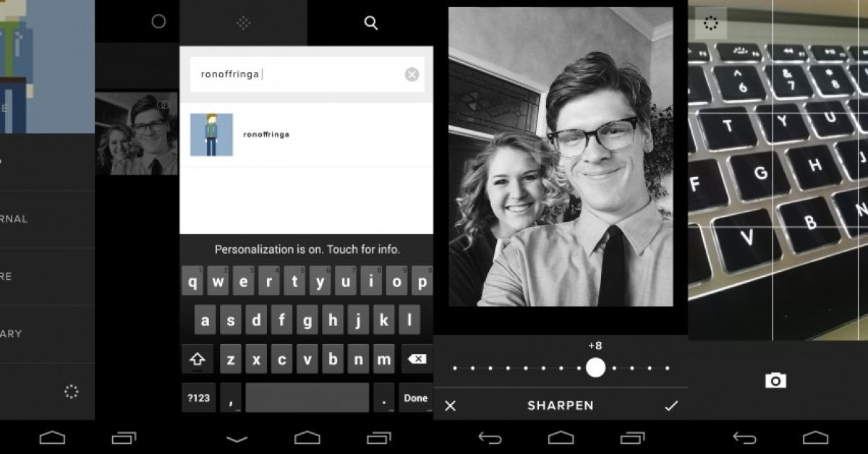
Task: Tap the m key
Action: 383,359
